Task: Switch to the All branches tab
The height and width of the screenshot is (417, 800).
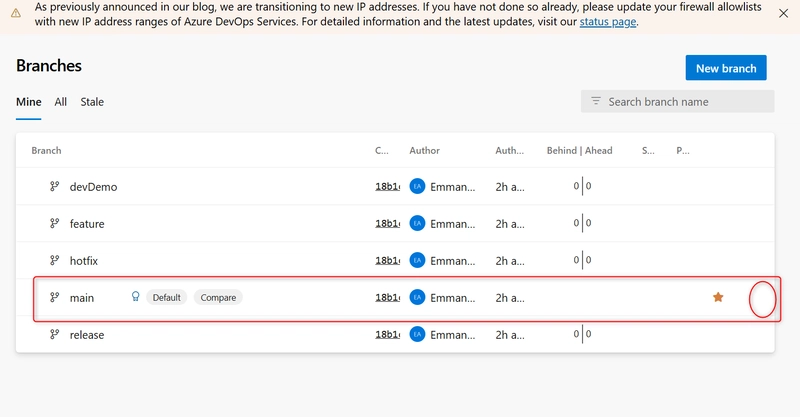Action: 61,102
